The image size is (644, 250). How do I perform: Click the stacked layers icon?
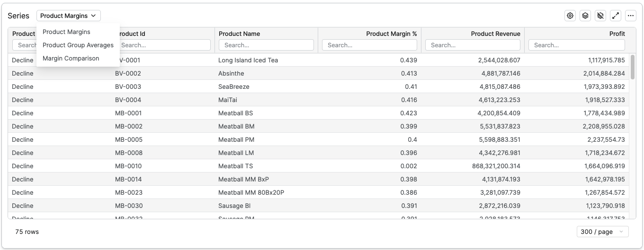coord(585,16)
